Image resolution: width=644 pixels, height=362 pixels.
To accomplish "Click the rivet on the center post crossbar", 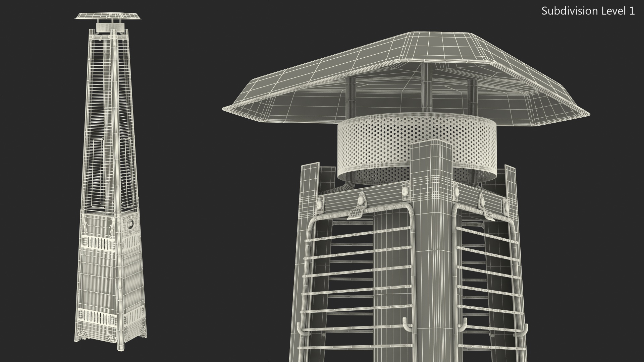I will (406, 190).
